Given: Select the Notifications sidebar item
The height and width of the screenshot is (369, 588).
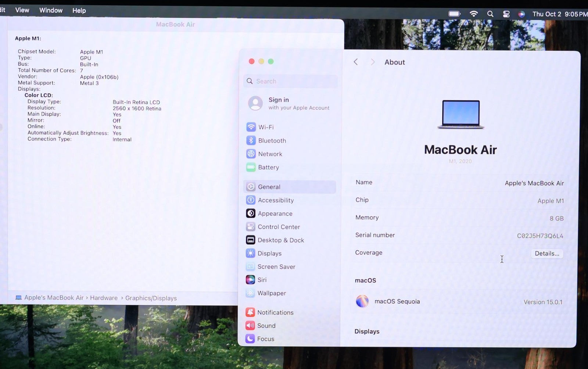Looking at the screenshot, I should point(275,312).
